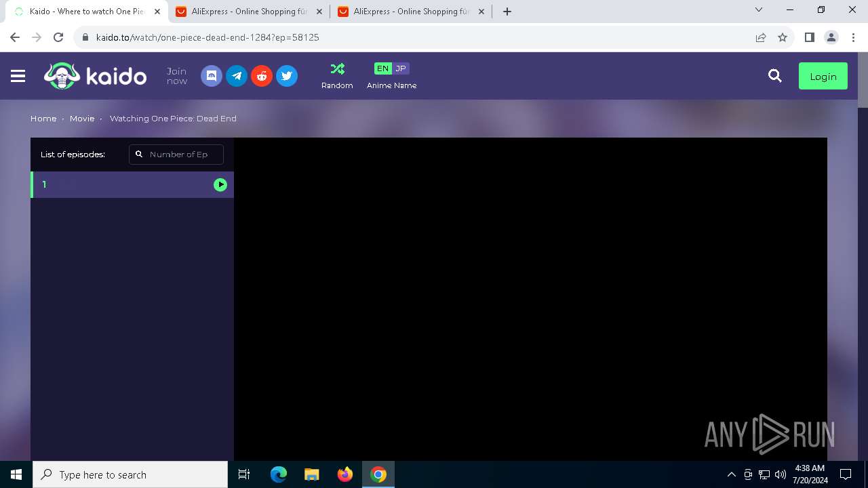Viewport: 868px width, 488px height.
Task: Open Chrome three-dot menu
Action: (853, 37)
